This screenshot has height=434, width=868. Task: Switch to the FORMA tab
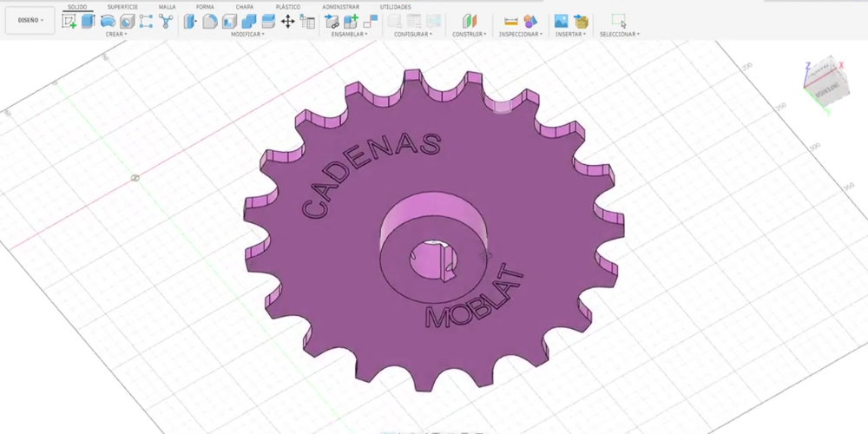[x=205, y=7]
